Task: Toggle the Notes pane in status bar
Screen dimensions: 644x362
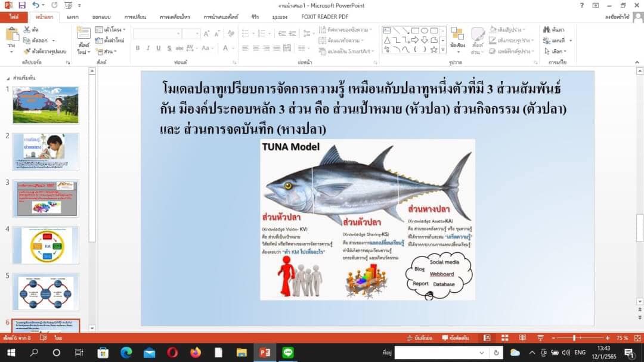Action: click(x=419, y=338)
